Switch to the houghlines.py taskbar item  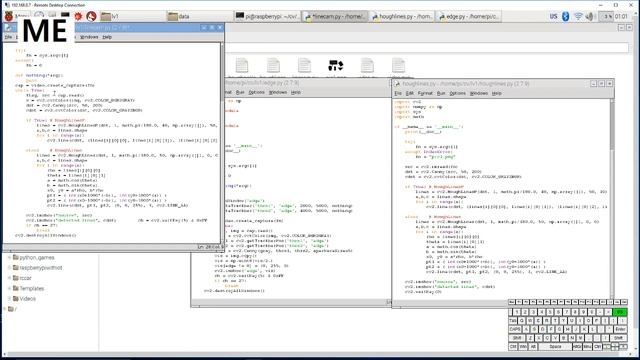pyautogui.click(x=402, y=16)
